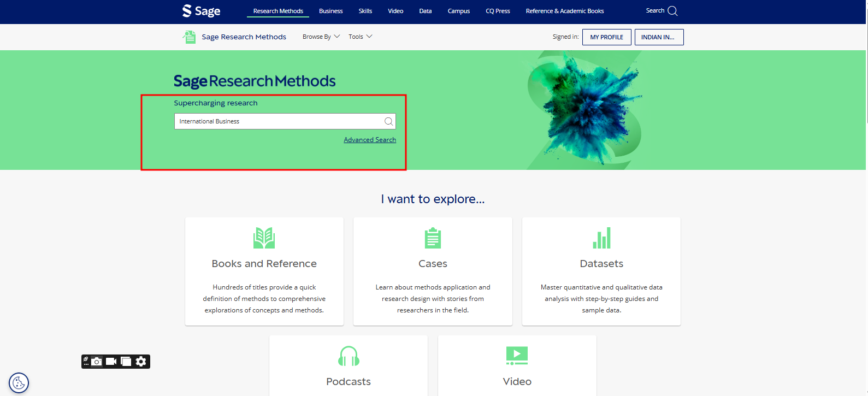
Task: Click the magnifier icon in search field
Action: point(388,121)
